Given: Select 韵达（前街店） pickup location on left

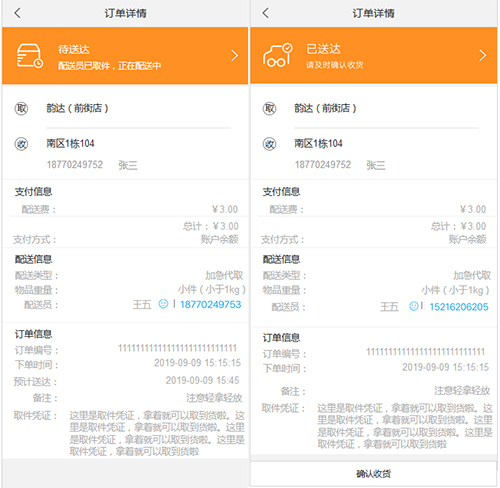Looking at the screenshot, I should pos(77,108).
